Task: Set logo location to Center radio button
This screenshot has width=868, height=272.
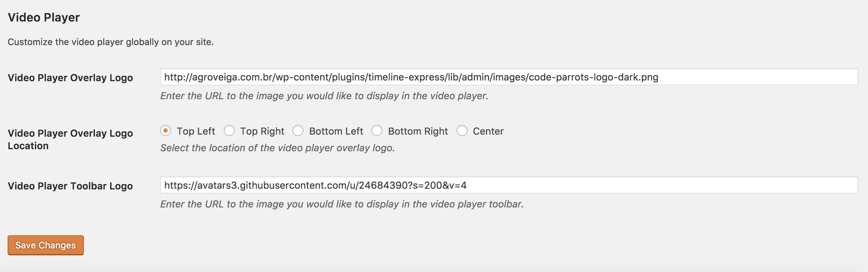Action: 462,131
